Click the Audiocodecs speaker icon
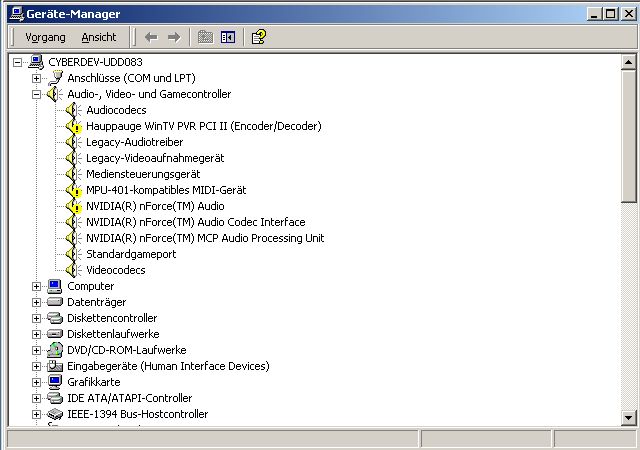 (x=73, y=110)
